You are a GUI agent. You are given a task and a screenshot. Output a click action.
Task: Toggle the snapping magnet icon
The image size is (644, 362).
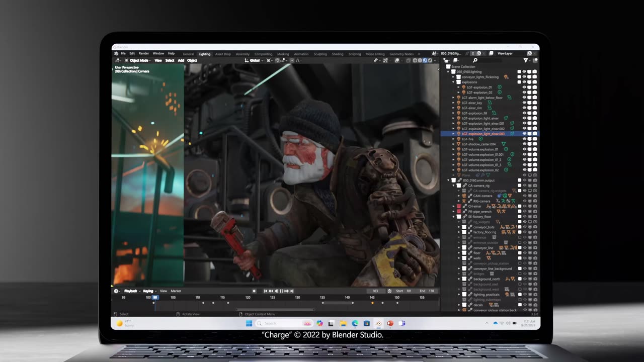tap(276, 60)
